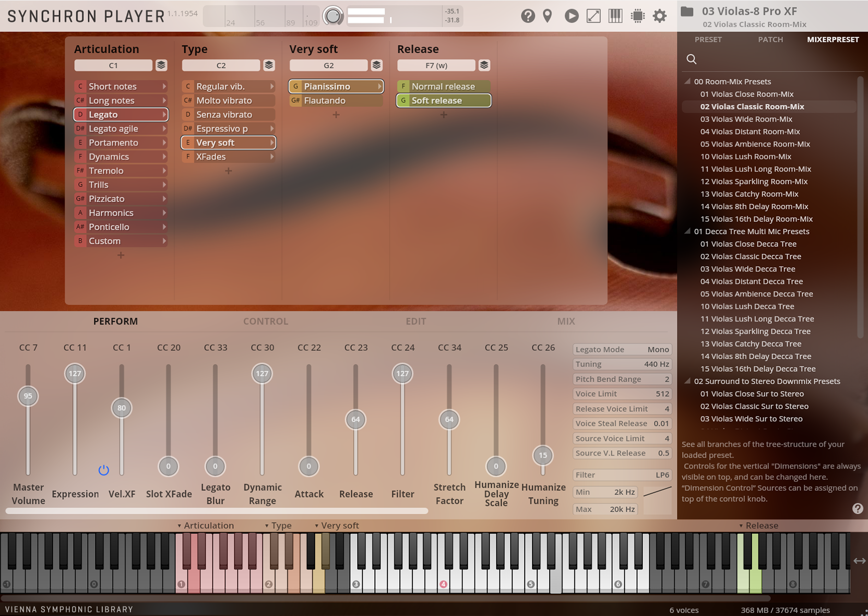This screenshot has height=616, width=868.
Task: Toggle the Soft release keyswitch
Action: (443, 100)
